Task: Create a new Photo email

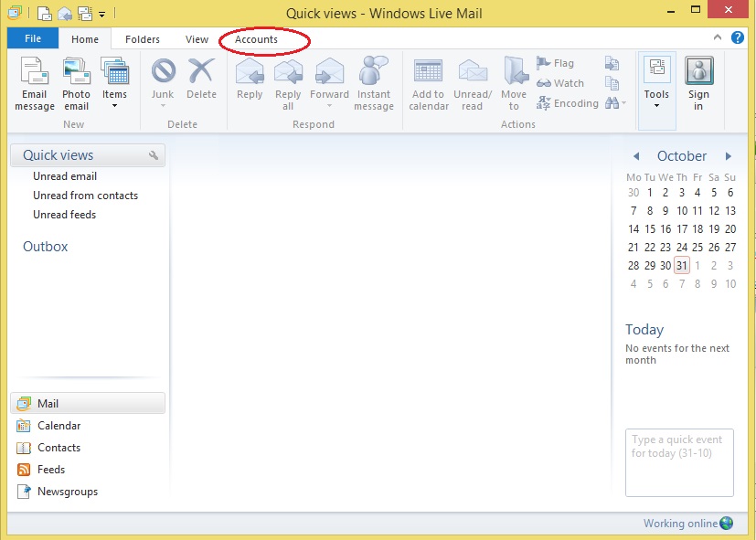Action: [x=76, y=84]
